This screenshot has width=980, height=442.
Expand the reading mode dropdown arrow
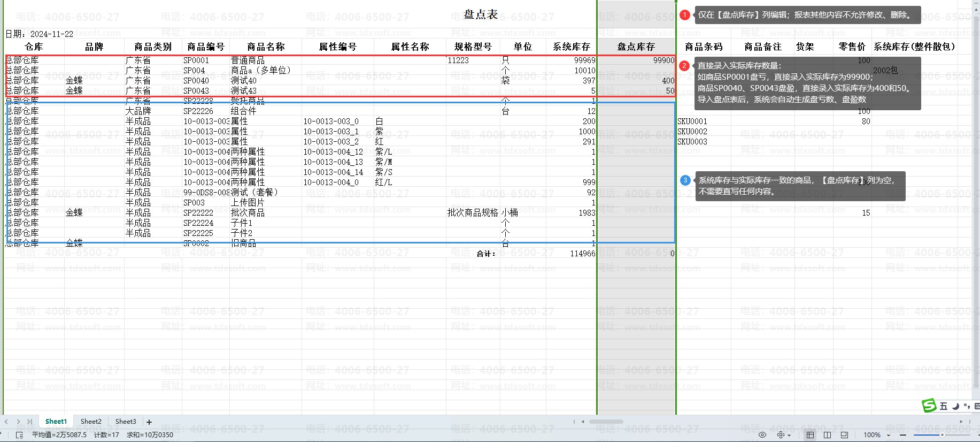pyautogui.click(x=789, y=436)
